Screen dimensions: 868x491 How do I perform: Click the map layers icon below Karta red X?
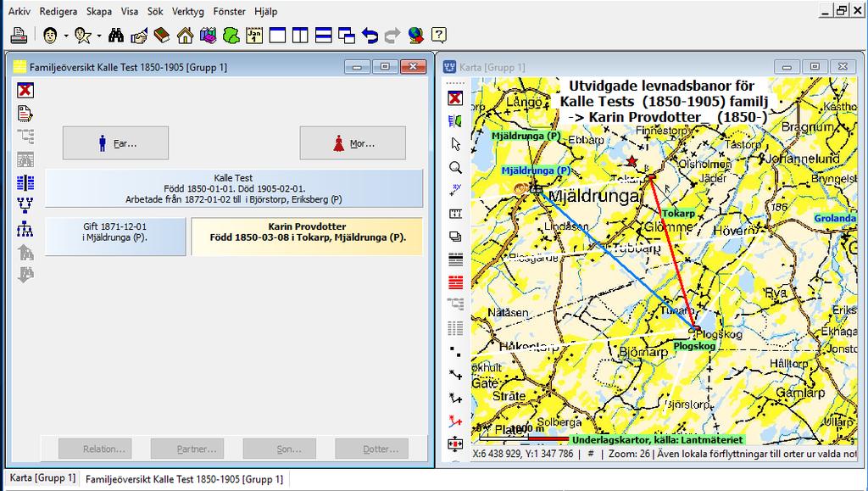[455, 121]
